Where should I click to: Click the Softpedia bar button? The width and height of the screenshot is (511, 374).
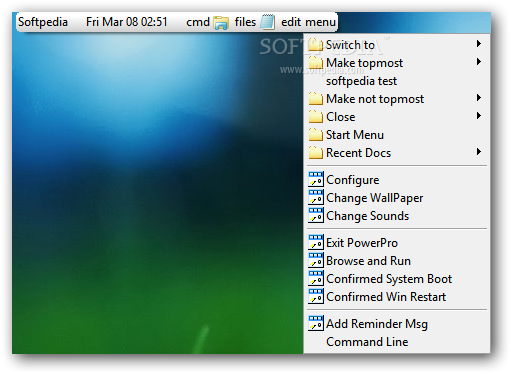click(43, 22)
